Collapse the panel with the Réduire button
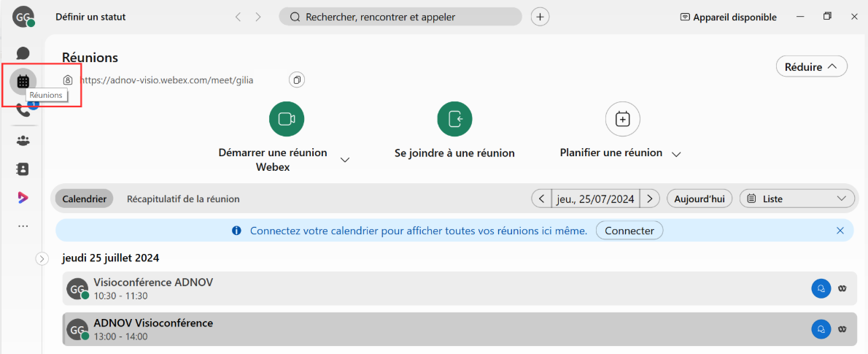The height and width of the screenshot is (354, 868). pyautogui.click(x=812, y=66)
